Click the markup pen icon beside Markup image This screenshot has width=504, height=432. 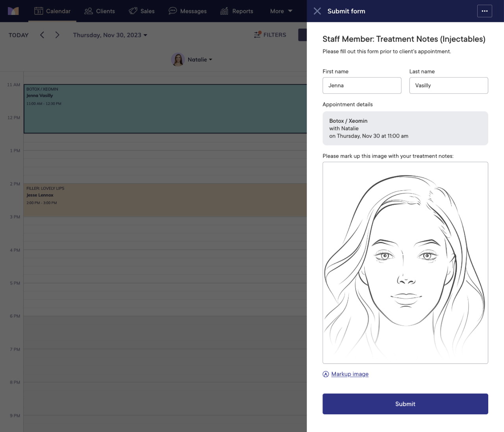pyautogui.click(x=326, y=374)
